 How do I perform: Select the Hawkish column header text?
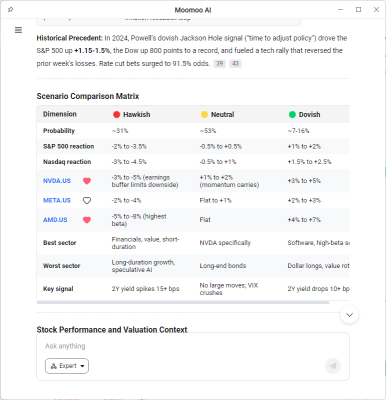(137, 114)
